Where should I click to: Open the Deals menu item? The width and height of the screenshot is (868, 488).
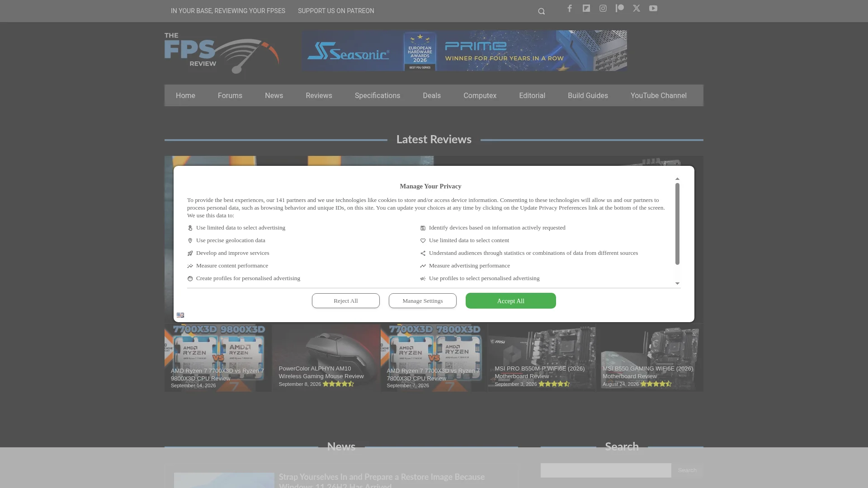tap(432, 96)
